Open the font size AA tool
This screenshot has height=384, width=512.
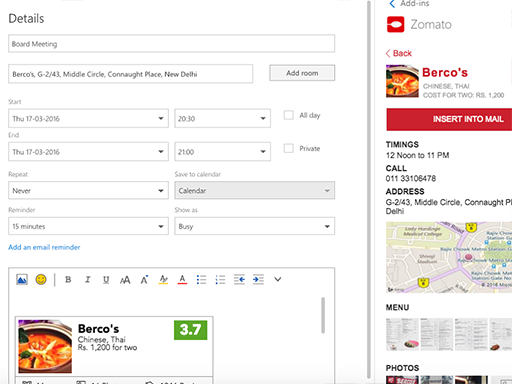125,280
